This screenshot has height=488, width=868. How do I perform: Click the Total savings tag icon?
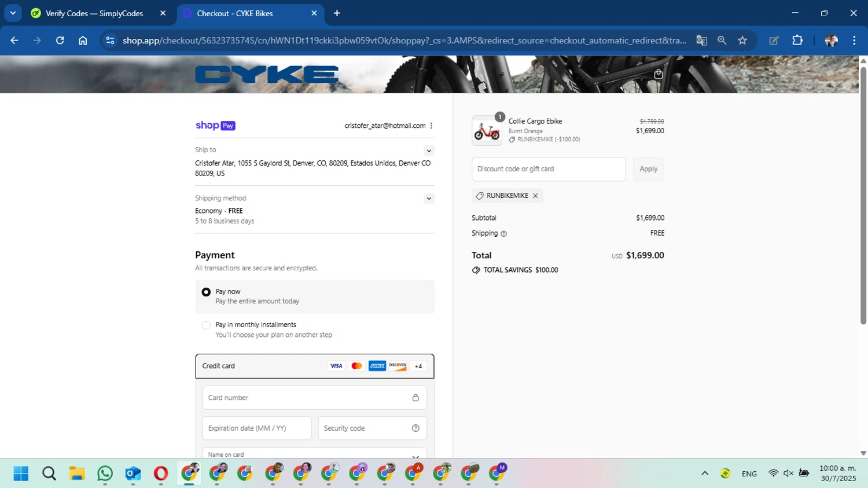(x=476, y=270)
